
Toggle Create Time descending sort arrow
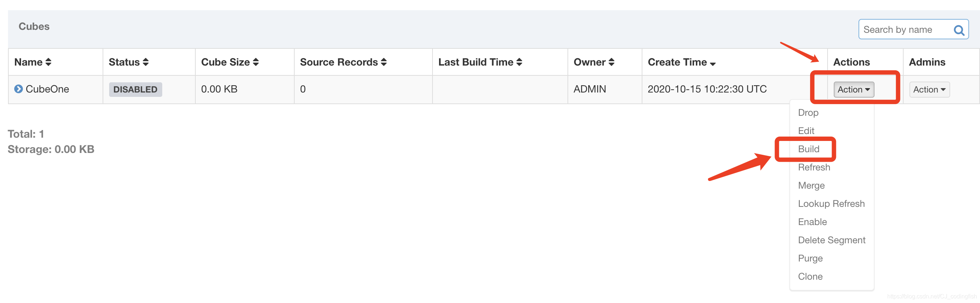click(713, 64)
